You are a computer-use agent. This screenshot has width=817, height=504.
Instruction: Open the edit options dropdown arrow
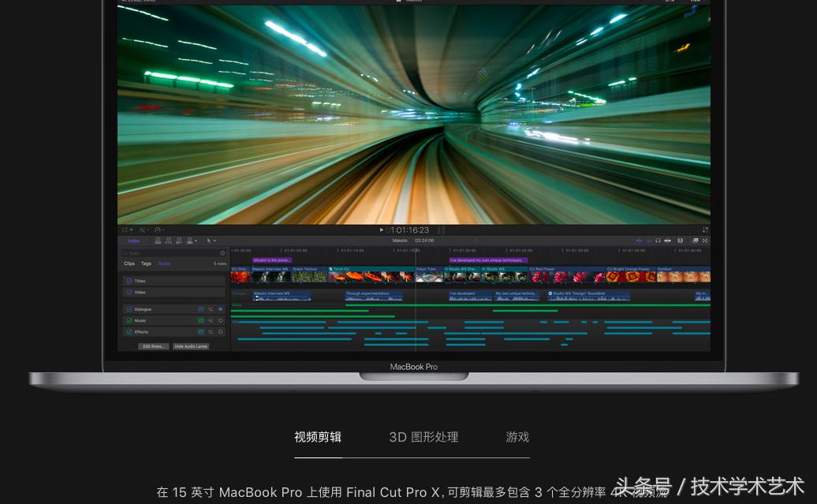[197, 239]
